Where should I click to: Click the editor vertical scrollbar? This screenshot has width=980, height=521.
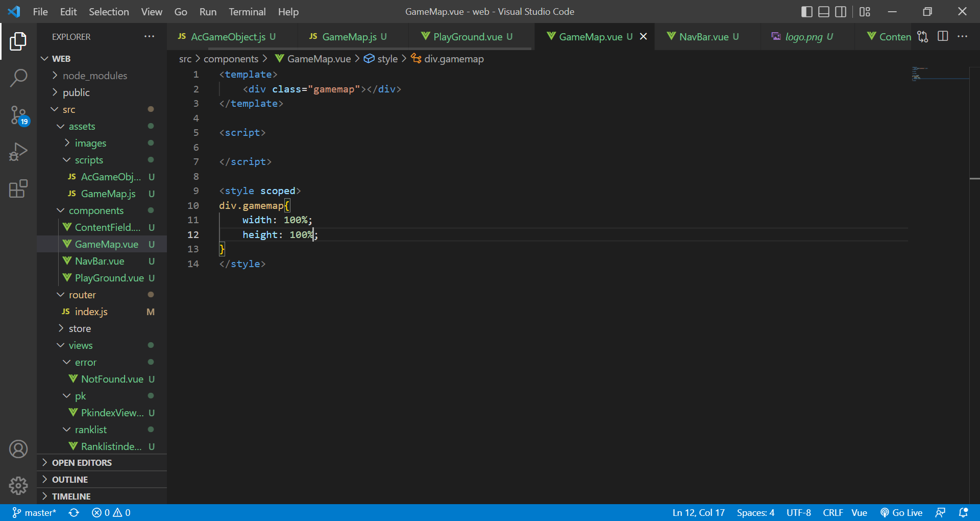point(974,285)
